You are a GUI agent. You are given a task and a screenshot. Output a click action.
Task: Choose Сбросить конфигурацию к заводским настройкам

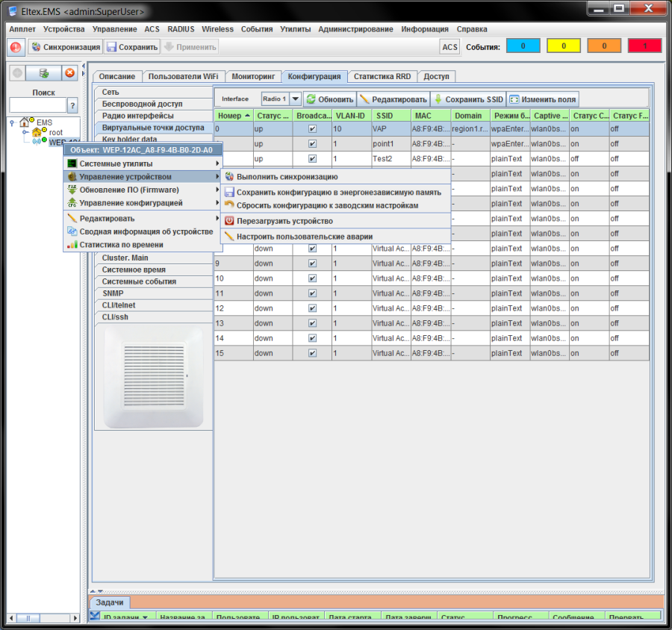(327, 205)
